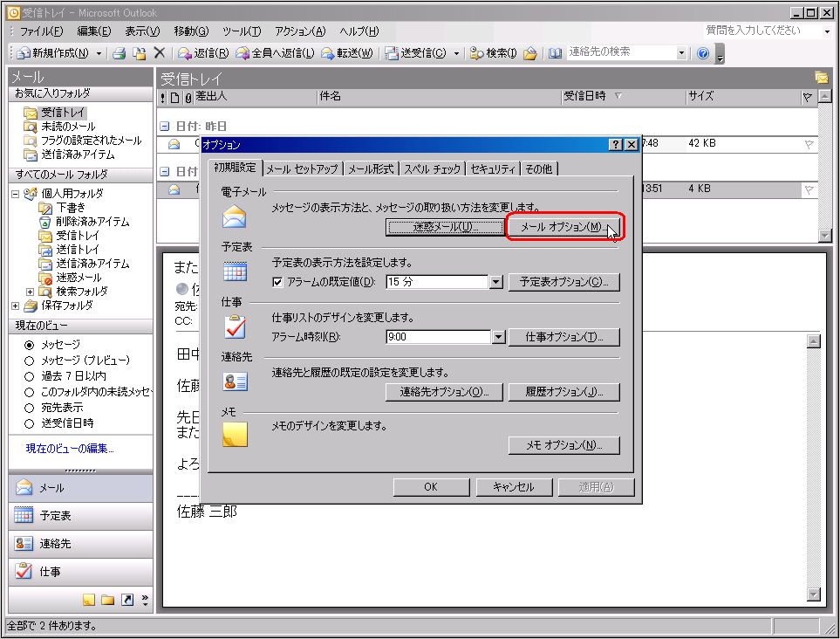The height and width of the screenshot is (639, 840).
Task: Click the options dialog help question button
Action: [x=616, y=145]
